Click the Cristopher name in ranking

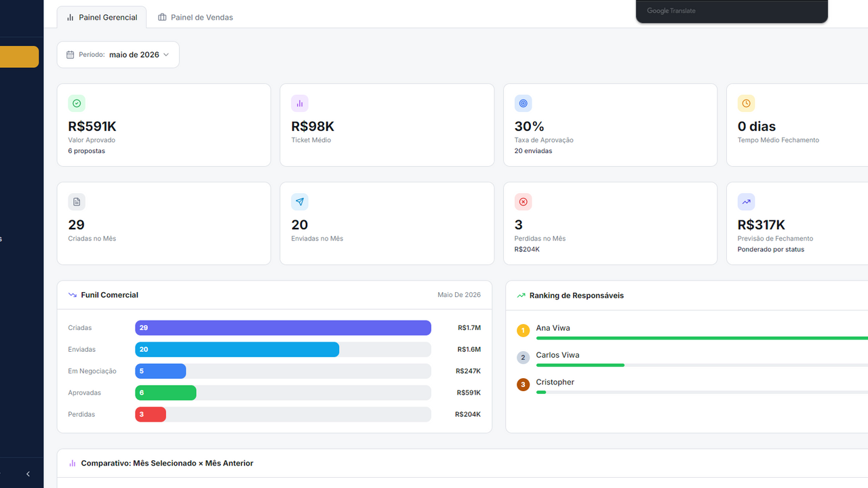[555, 382]
